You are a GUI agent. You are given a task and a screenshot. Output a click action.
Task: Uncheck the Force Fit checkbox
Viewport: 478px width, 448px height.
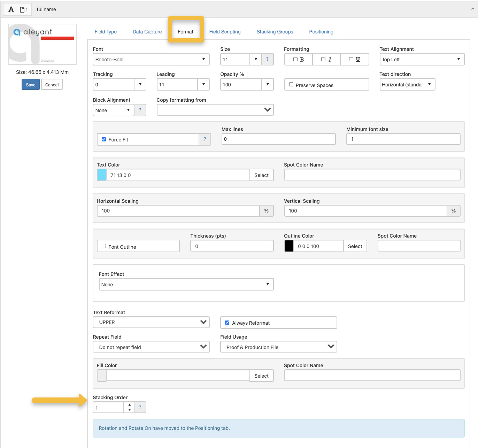pos(104,139)
